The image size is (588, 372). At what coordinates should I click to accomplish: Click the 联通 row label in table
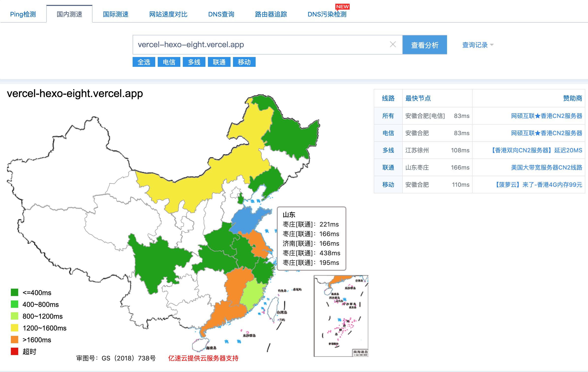tap(388, 167)
